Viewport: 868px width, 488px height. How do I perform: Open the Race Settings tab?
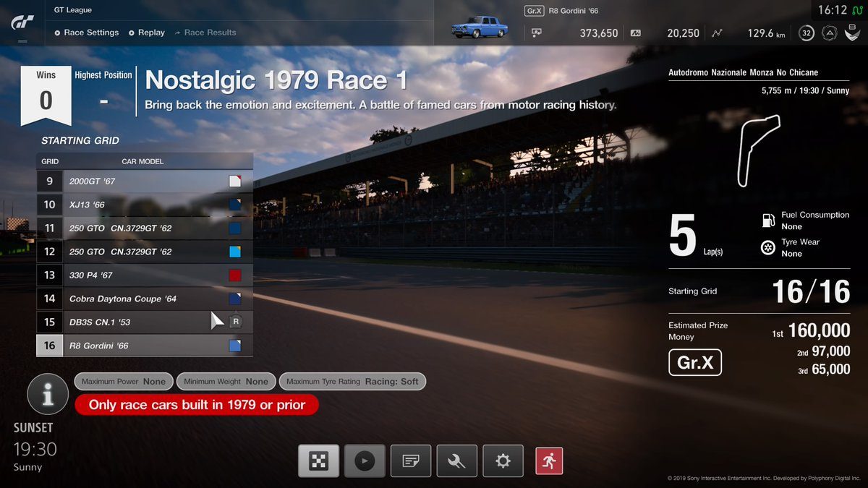(x=87, y=33)
